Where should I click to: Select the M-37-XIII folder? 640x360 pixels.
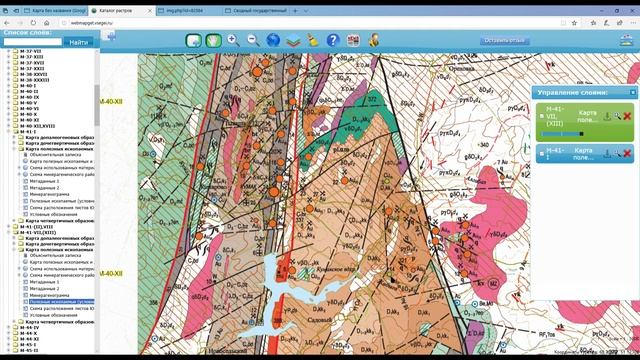pyautogui.click(x=32, y=57)
